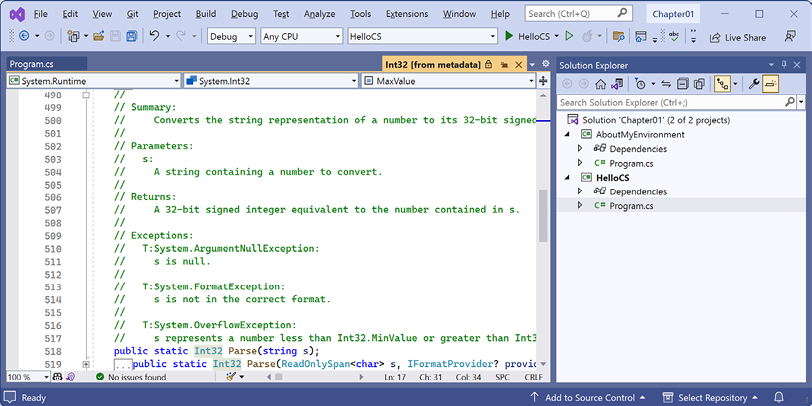
Task: Open the File menu
Action: pos(40,14)
